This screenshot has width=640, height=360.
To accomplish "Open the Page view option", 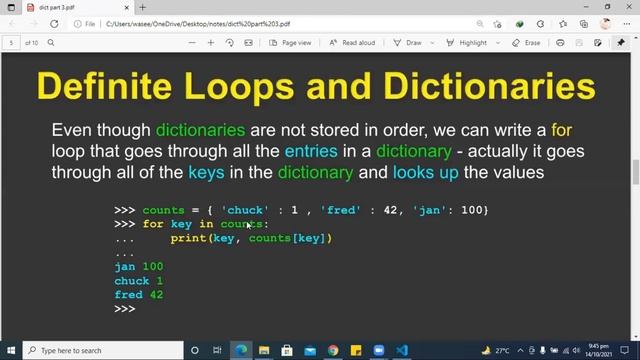I will click(290, 42).
